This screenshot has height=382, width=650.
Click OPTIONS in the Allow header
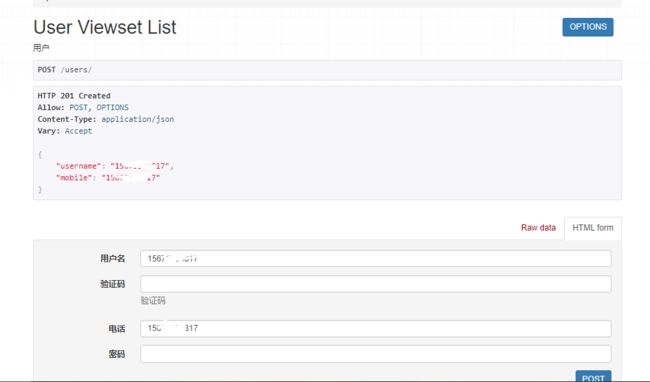point(112,107)
